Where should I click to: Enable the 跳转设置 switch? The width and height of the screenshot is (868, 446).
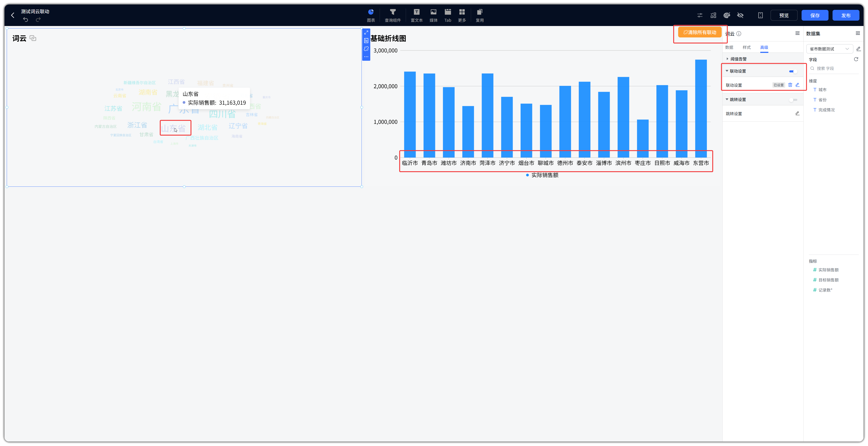click(793, 100)
